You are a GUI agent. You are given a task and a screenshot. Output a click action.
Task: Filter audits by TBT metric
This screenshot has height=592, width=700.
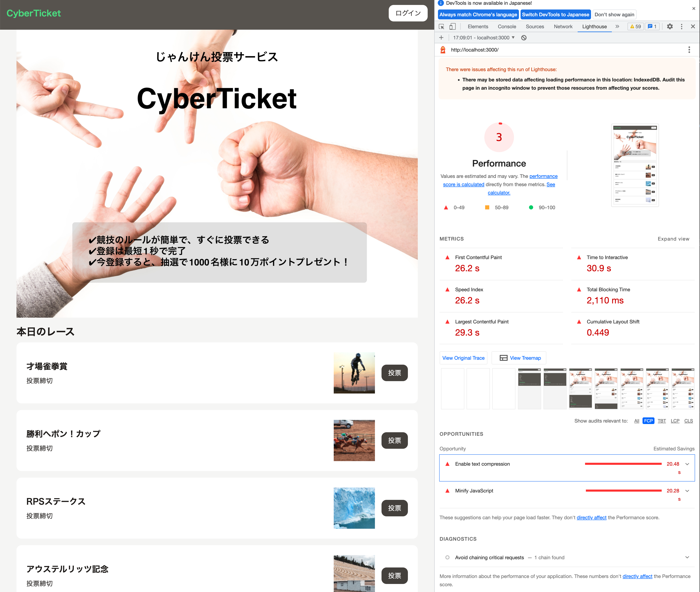661,421
